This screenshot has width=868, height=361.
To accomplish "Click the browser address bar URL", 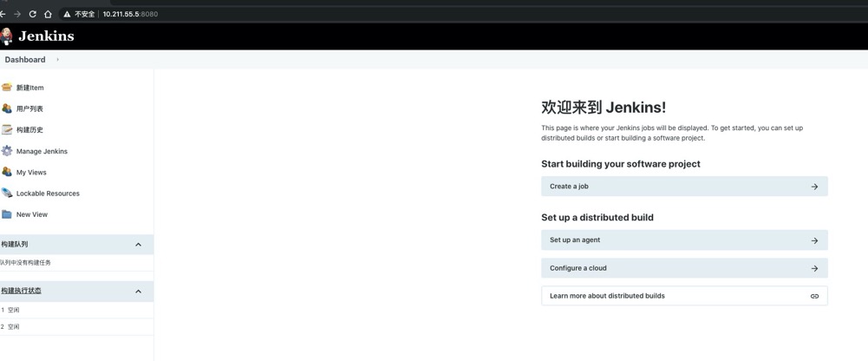I will 130,14.
